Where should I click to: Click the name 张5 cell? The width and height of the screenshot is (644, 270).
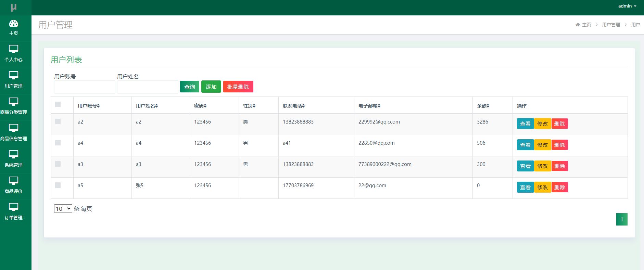(139, 185)
